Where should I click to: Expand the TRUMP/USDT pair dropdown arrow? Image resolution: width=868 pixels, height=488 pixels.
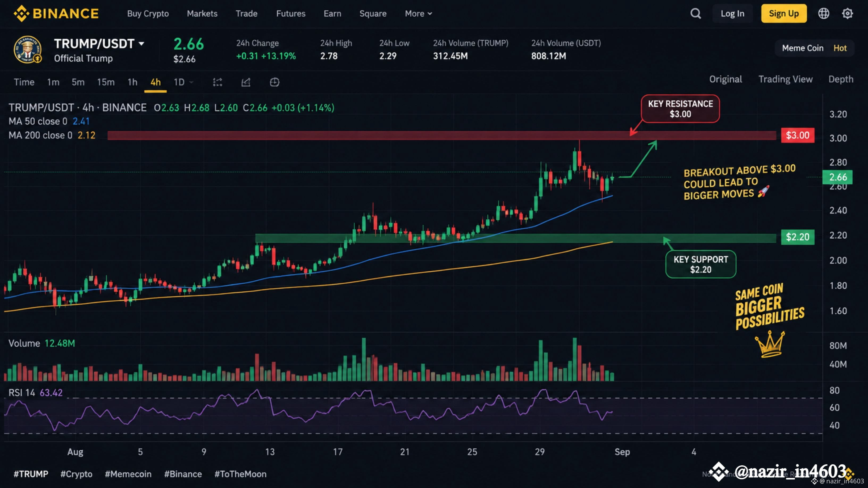pyautogui.click(x=141, y=44)
